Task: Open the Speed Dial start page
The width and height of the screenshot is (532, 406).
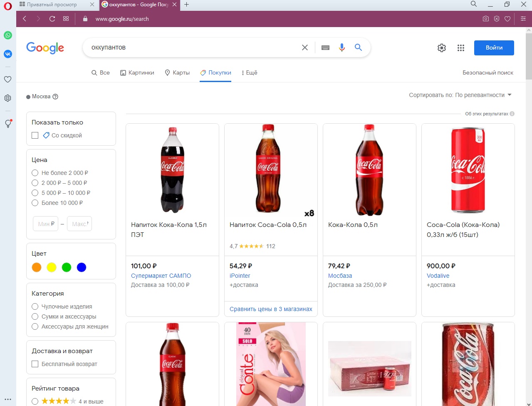Action: click(x=66, y=19)
